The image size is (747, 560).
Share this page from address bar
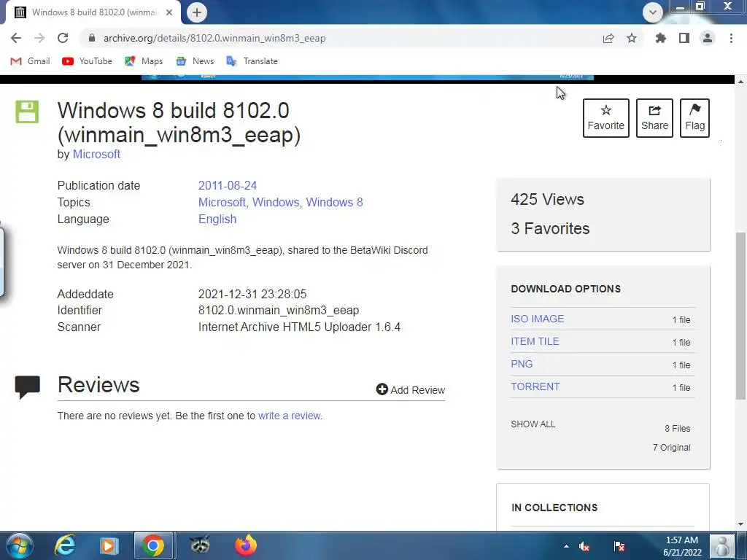click(x=608, y=38)
